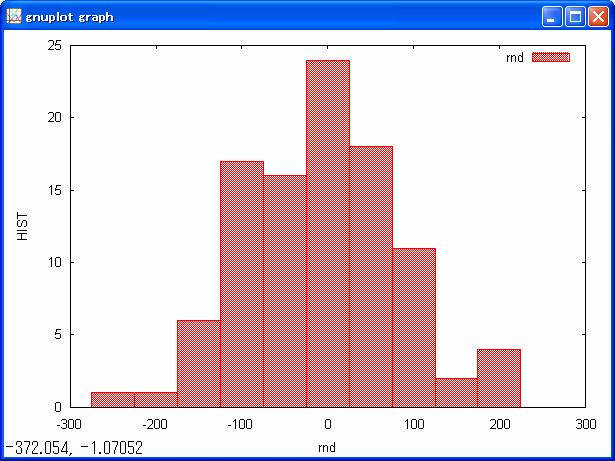Click the gnuplot application icon in title bar

(x=14, y=16)
